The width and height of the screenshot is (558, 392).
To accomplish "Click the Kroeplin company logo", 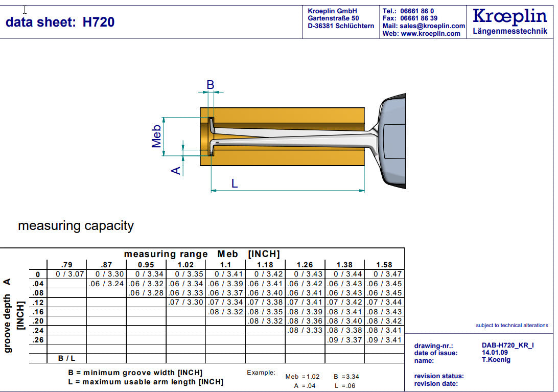I will pos(509,17).
